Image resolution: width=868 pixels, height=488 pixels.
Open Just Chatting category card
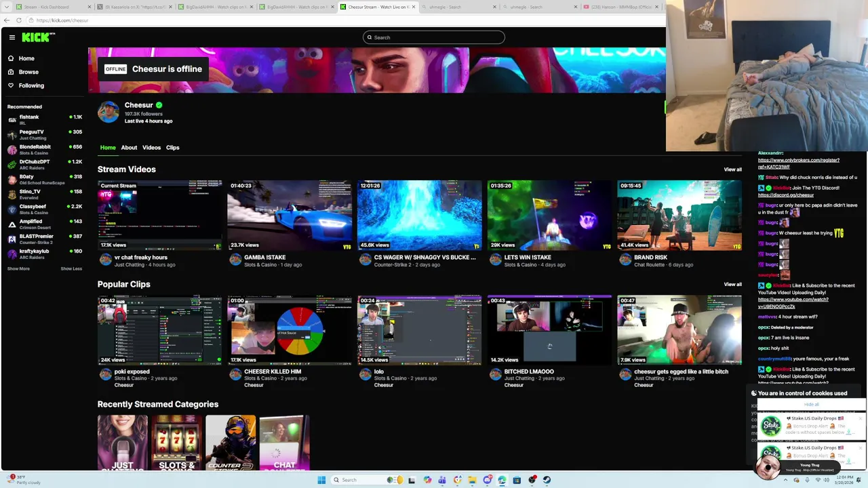123,443
